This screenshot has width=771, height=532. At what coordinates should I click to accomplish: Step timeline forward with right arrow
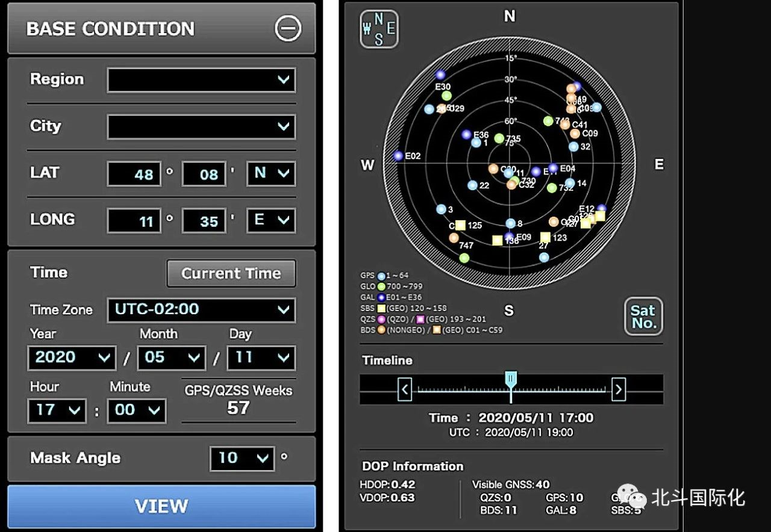point(618,390)
